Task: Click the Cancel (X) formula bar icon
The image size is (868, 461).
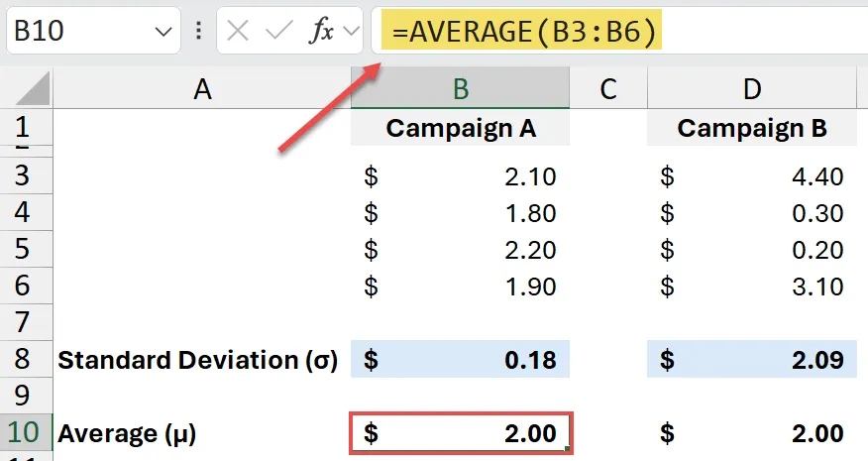Action: 237,32
